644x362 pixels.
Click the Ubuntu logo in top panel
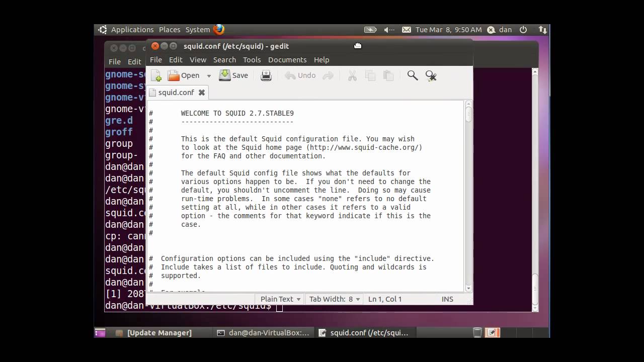[103, 30]
